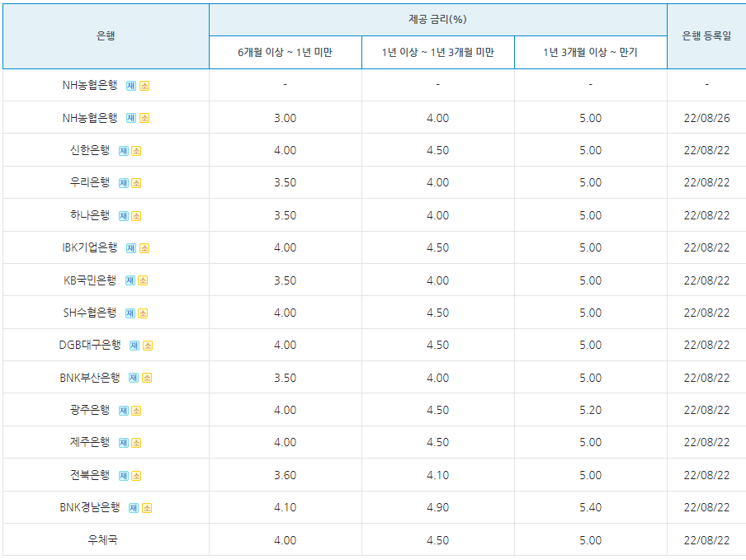Click the 4.50 rate in 신한은행 row
This screenshot has width=746, height=560.
point(437,151)
